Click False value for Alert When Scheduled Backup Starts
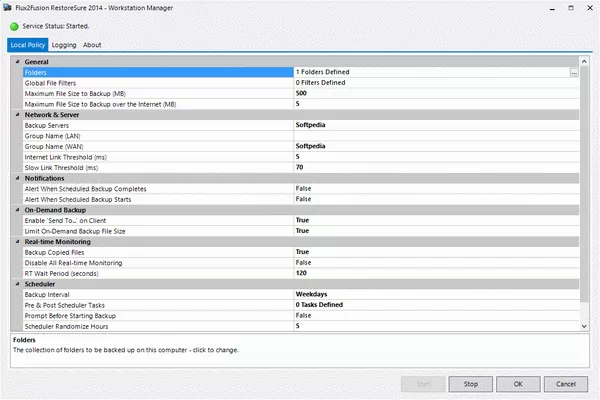 pos(303,199)
